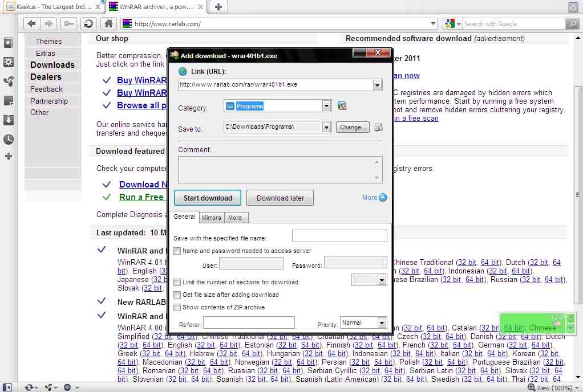Open Partnership in the site sidebar

[x=49, y=101]
